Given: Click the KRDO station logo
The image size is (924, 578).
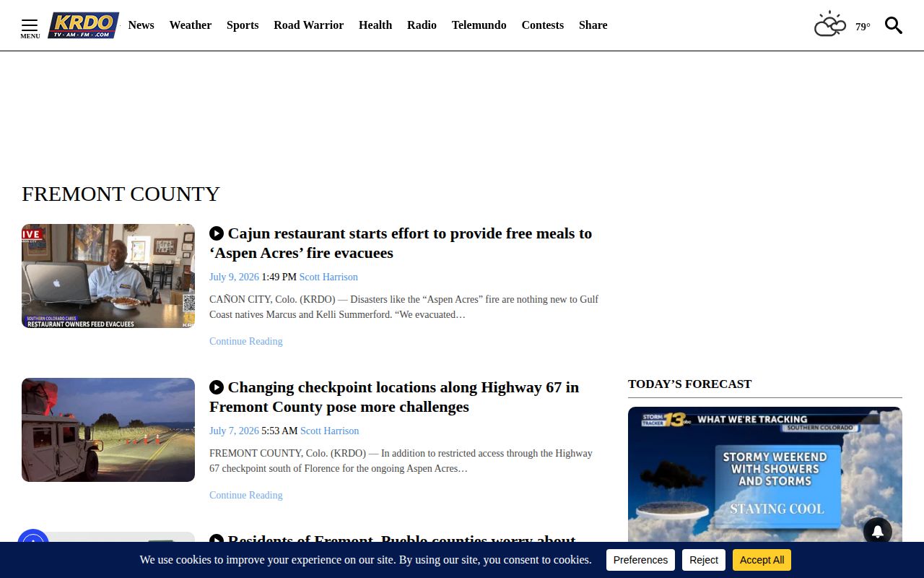Looking at the screenshot, I should [83, 25].
